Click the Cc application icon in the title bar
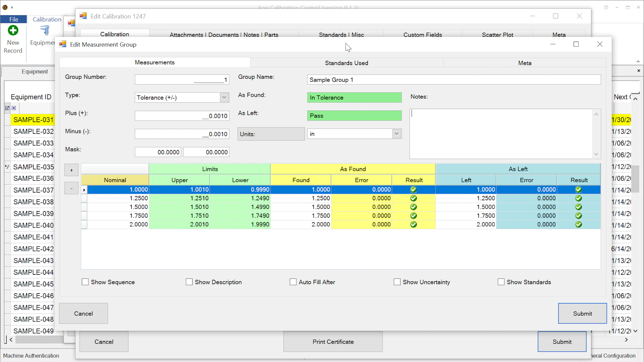This screenshot has width=644, height=362. click(x=5, y=7)
